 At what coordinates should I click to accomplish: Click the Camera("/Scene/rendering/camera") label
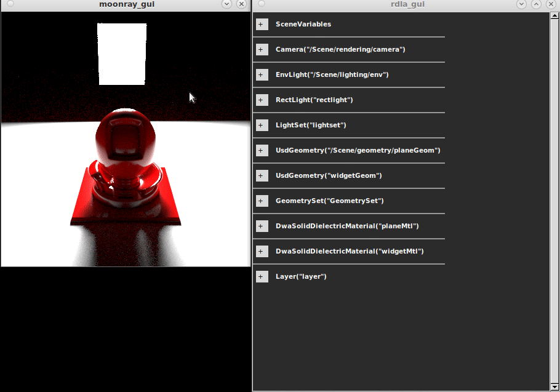click(340, 50)
